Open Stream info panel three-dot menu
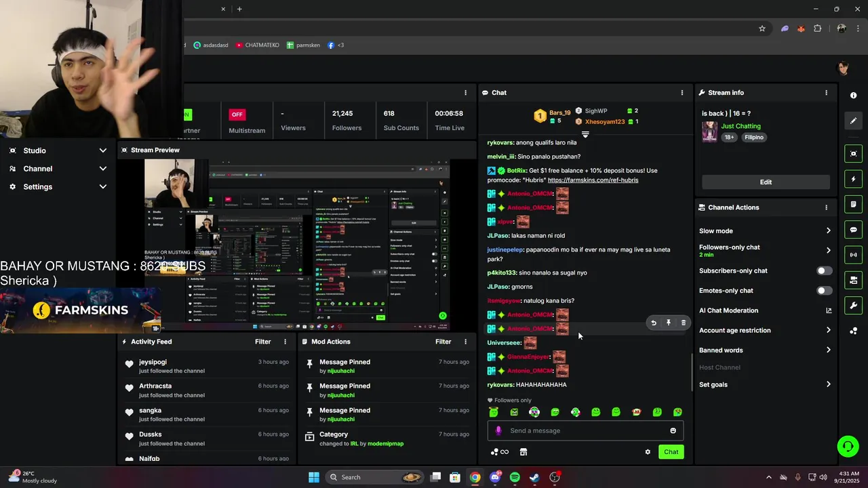 click(826, 93)
